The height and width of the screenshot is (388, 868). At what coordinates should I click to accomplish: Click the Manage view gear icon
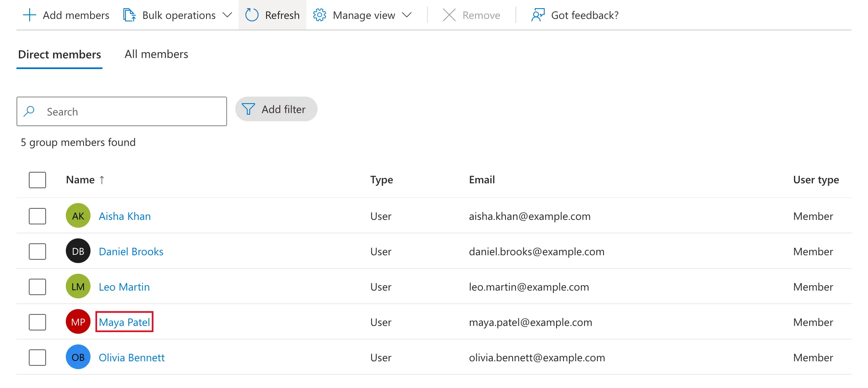[320, 15]
